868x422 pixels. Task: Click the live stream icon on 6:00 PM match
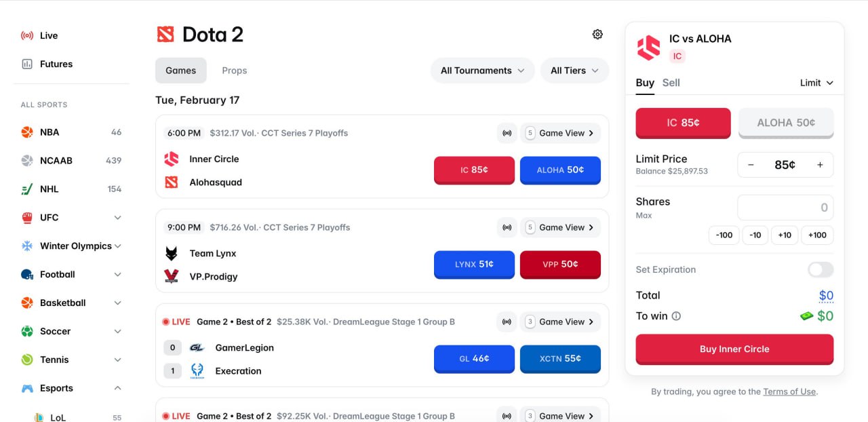(x=507, y=133)
